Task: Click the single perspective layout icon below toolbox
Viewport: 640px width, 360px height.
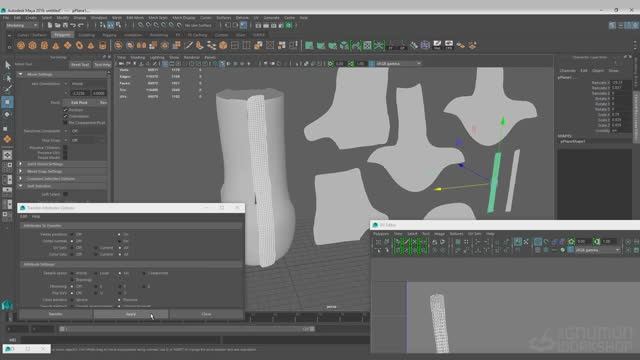Action: point(7,155)
